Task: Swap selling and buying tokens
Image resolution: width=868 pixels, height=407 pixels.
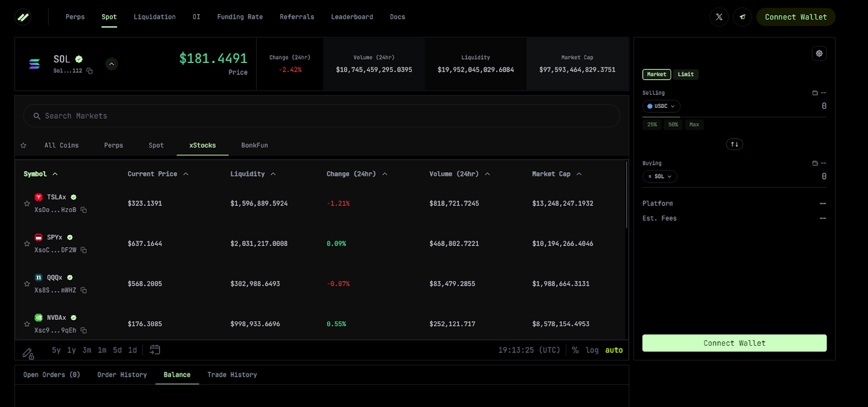Action: click(735, 144)
